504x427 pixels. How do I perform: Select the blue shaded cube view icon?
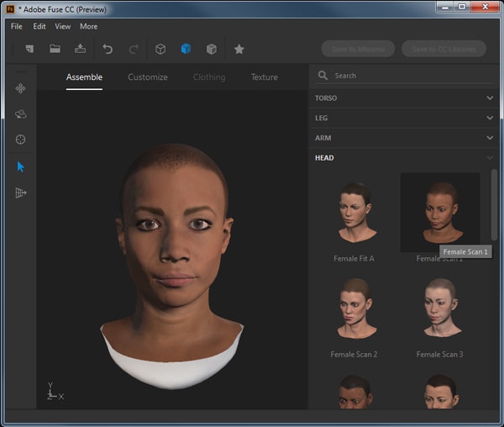[186, 49]
